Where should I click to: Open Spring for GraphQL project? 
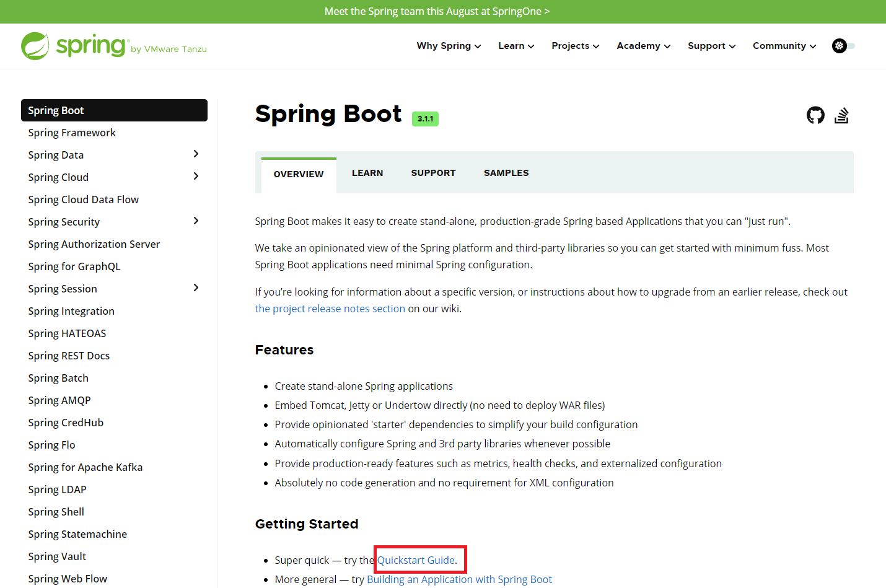click(74, 266)
